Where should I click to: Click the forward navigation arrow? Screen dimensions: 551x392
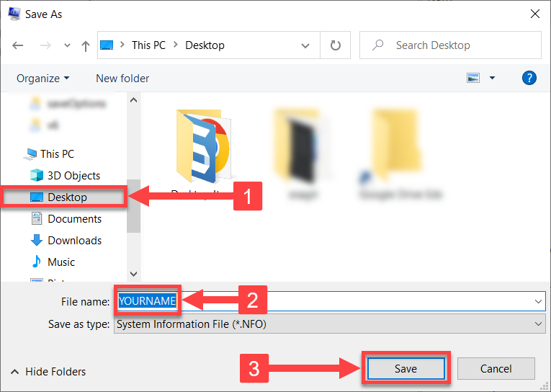point(45,45)
